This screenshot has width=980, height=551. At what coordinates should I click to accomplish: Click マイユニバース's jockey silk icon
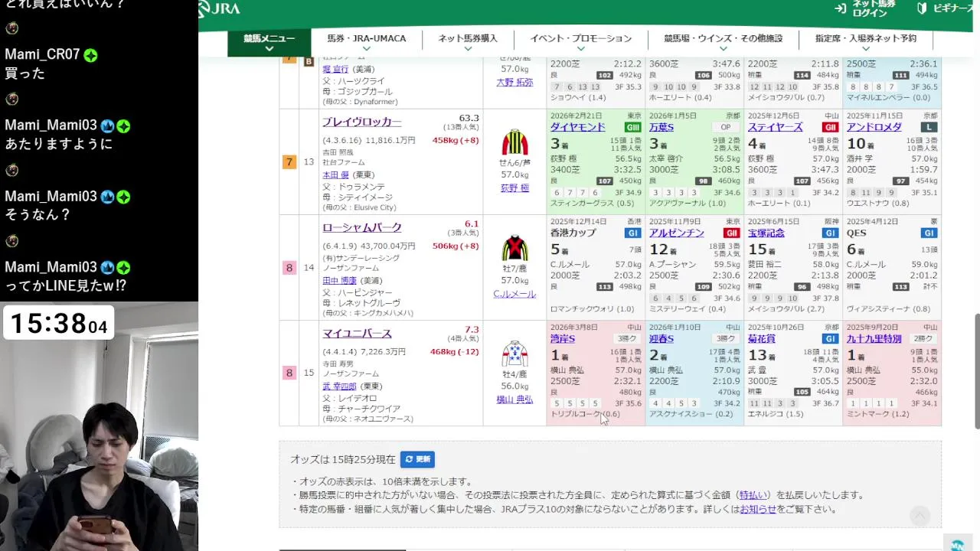click(514, 354)
